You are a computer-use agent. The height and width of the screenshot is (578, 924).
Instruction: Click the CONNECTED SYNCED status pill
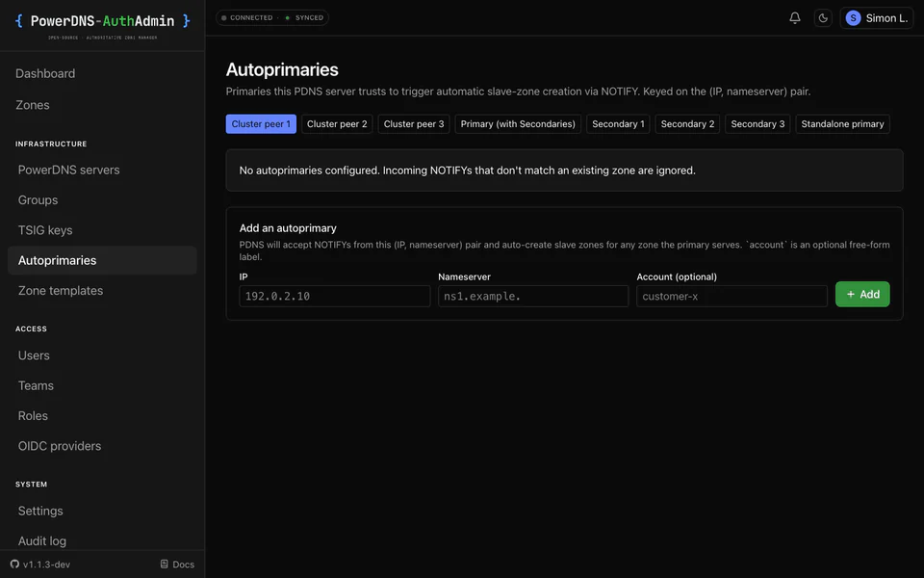272,17
